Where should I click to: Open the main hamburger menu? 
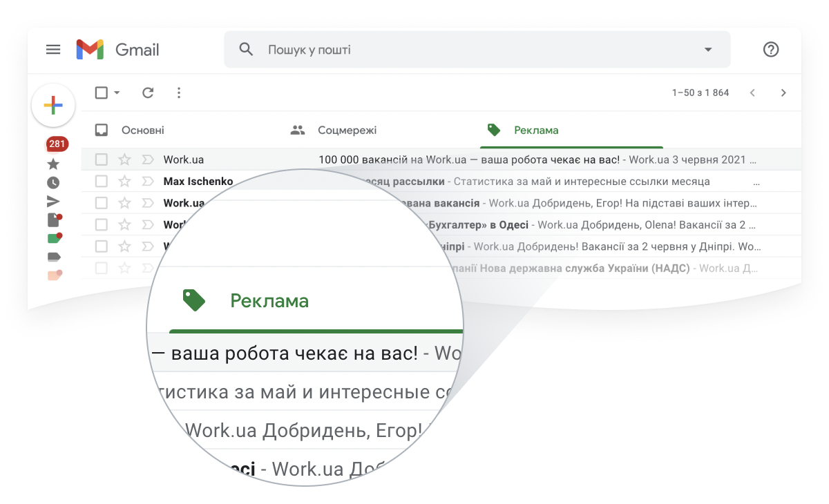click(53, 50)
